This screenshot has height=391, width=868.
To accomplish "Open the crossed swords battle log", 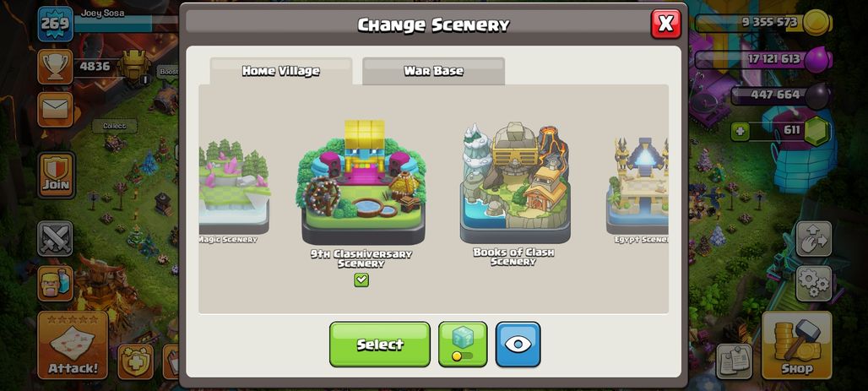I will click(x=56, y=238).
